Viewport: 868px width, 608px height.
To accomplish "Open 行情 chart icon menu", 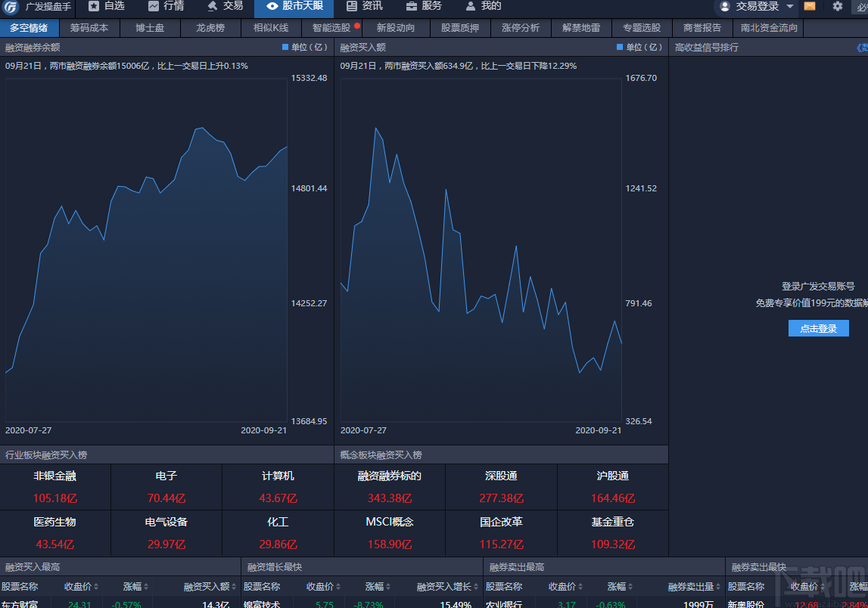I will point(154,6).
